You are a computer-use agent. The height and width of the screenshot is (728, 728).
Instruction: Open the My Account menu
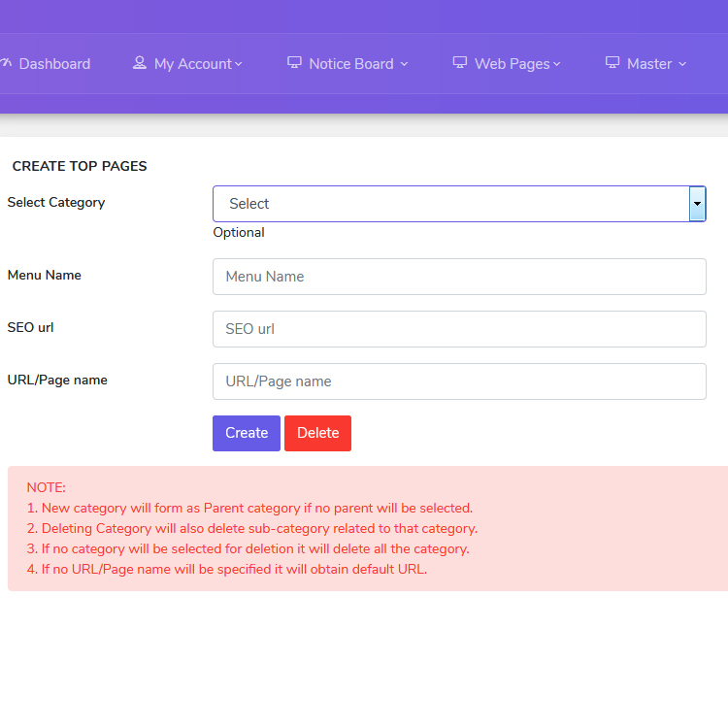(x=193, y=64)
